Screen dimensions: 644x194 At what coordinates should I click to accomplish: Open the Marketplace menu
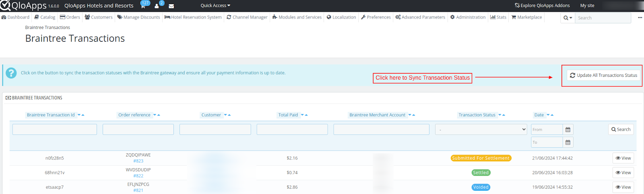click(526, 17)
